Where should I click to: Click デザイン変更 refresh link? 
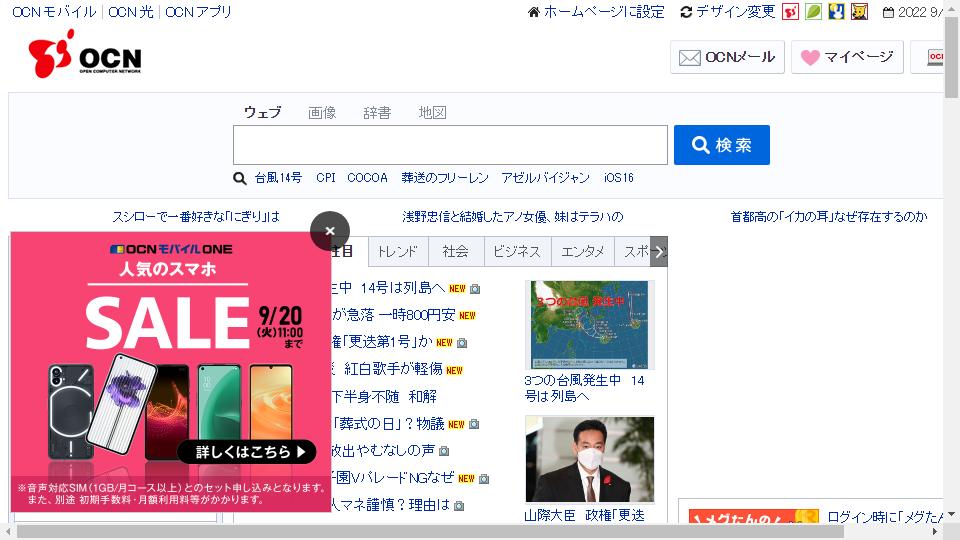point(728,12)
